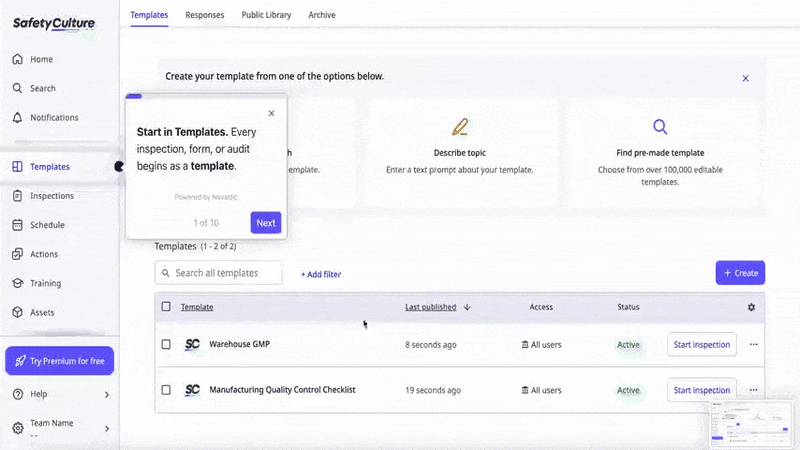Check the Warehouse GMP row checkbox

coord(166,344)
